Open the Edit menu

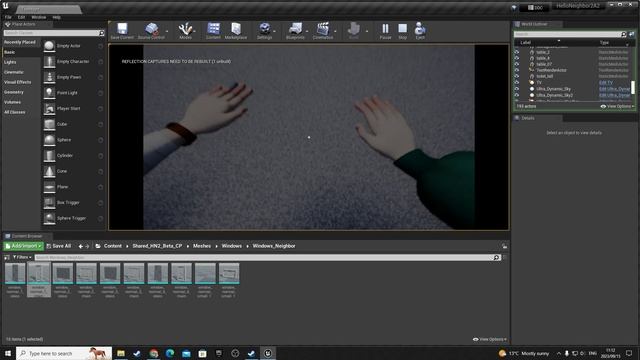[x=21, y=17]
